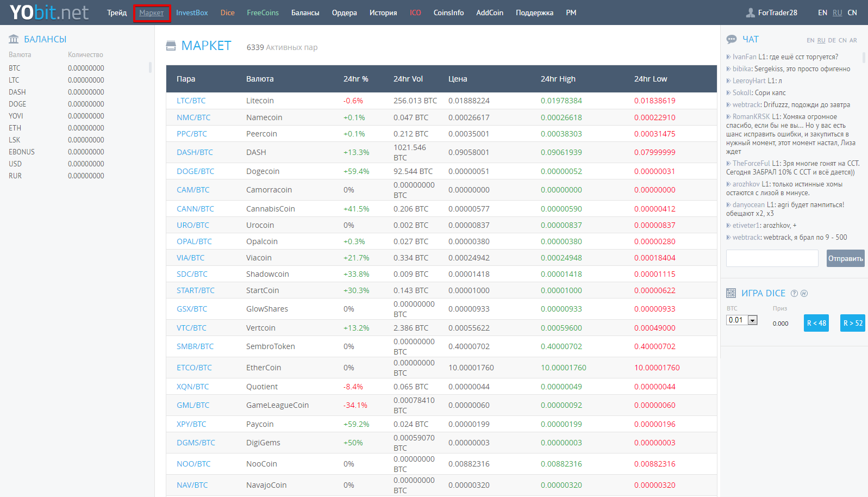Switch site language to CN in header
868x497 pixels.
point(852,13)
